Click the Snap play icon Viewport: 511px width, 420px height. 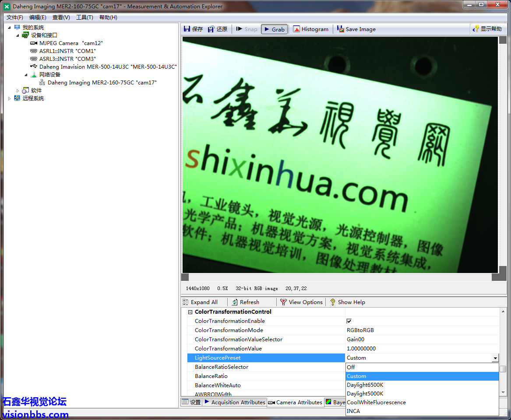pos(239,29)
